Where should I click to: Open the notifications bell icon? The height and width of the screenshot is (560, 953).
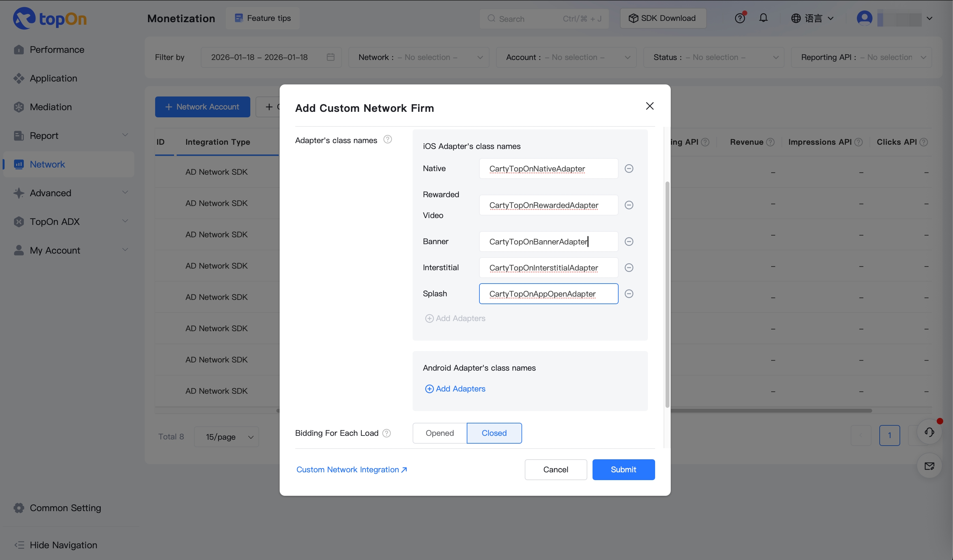point(763,18)
